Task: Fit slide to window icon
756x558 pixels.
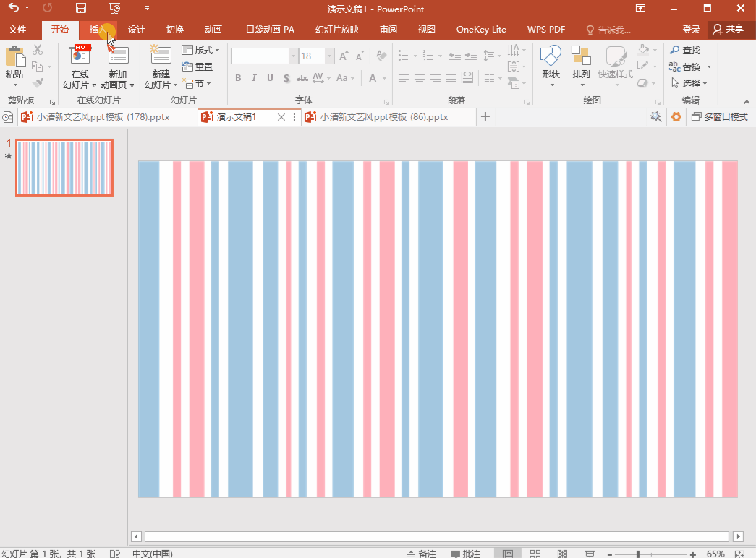Action: coord(740,554)
